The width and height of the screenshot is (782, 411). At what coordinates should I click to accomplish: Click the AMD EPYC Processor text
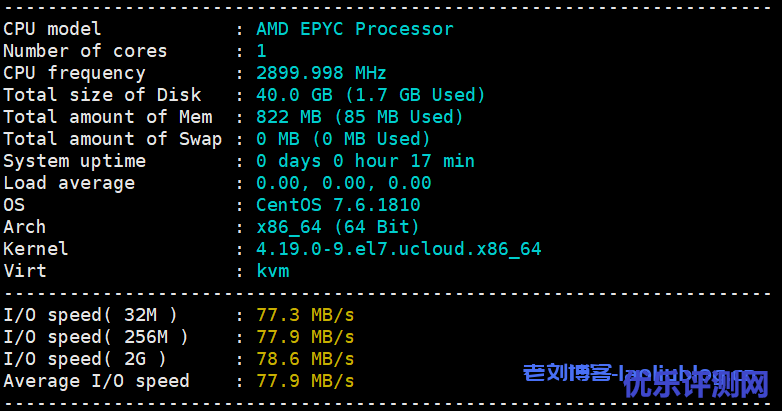click(354, 29)
